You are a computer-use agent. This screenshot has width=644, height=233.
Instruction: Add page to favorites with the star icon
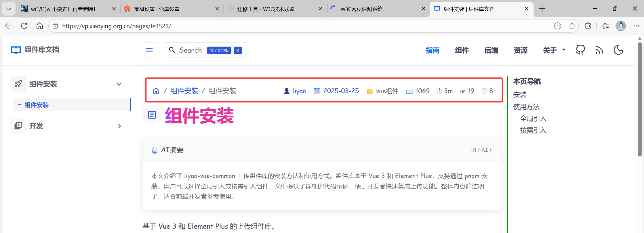[572, 26]
